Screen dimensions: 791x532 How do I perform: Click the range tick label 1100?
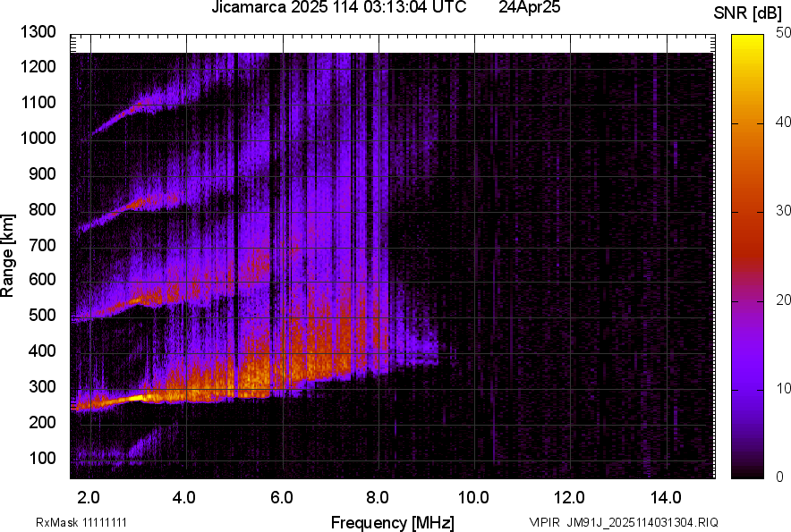pos(38,102)
